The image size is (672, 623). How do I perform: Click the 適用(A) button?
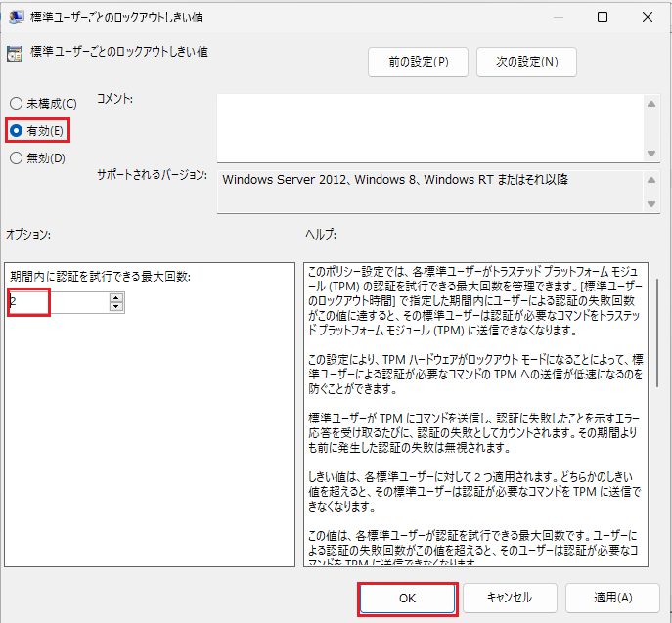pyautogui.click(x=612, y=598)
